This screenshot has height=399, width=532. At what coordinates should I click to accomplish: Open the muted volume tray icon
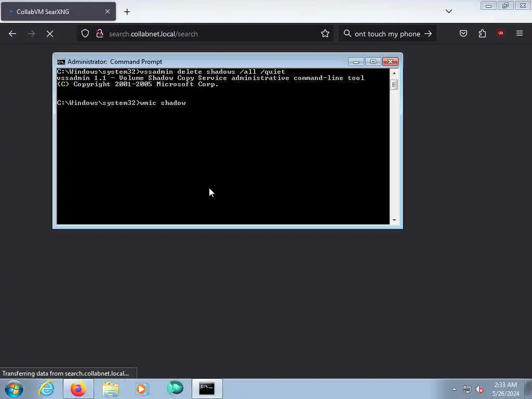(x=480, y=390)
